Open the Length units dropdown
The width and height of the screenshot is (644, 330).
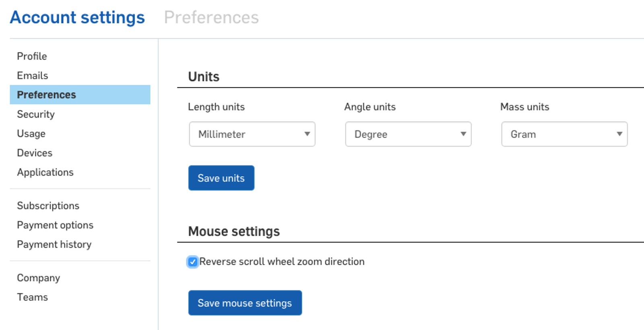click(x=252, y=134)
